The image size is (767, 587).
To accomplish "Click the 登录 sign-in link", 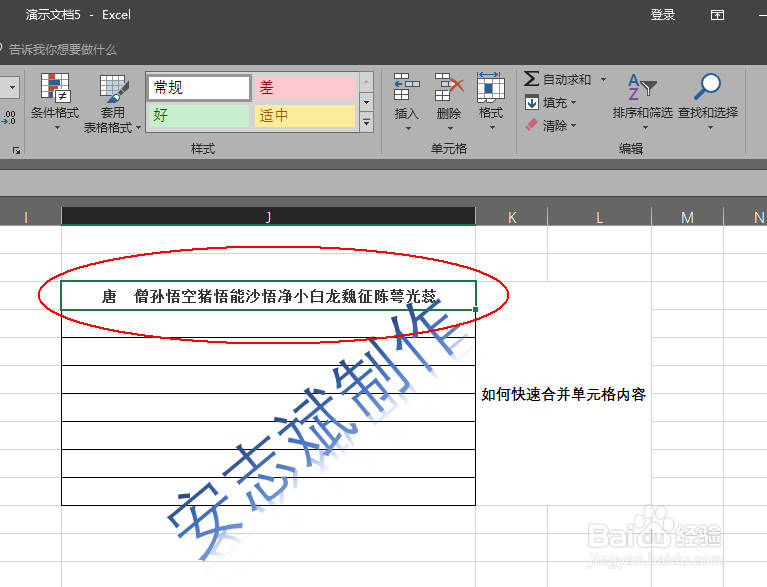I will tap(662, 15).
